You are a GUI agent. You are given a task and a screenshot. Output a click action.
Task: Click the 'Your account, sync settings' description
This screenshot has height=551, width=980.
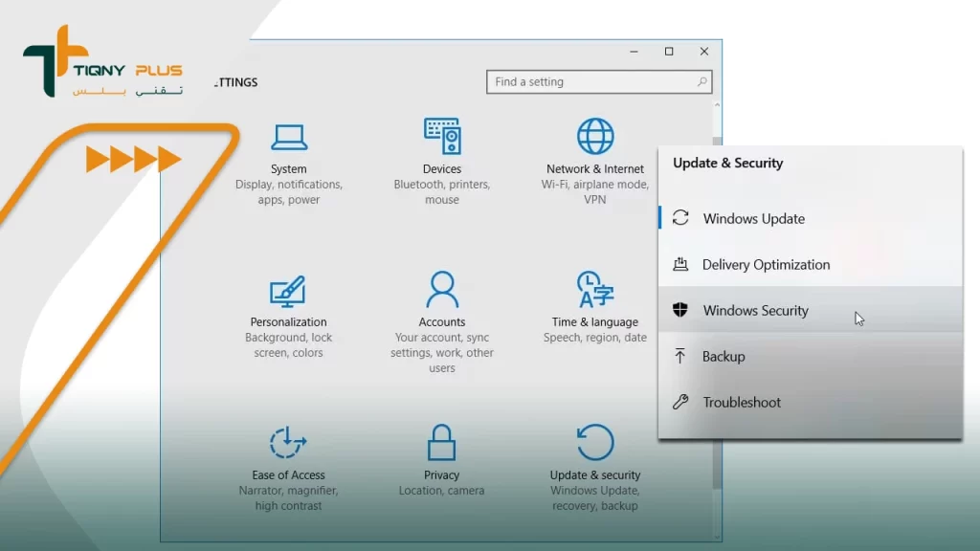point(442,352)
